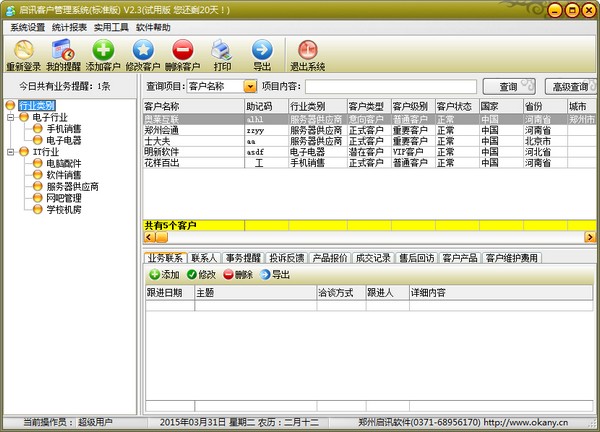Open the 软件帮助 menu

click(x=153, y=28)
